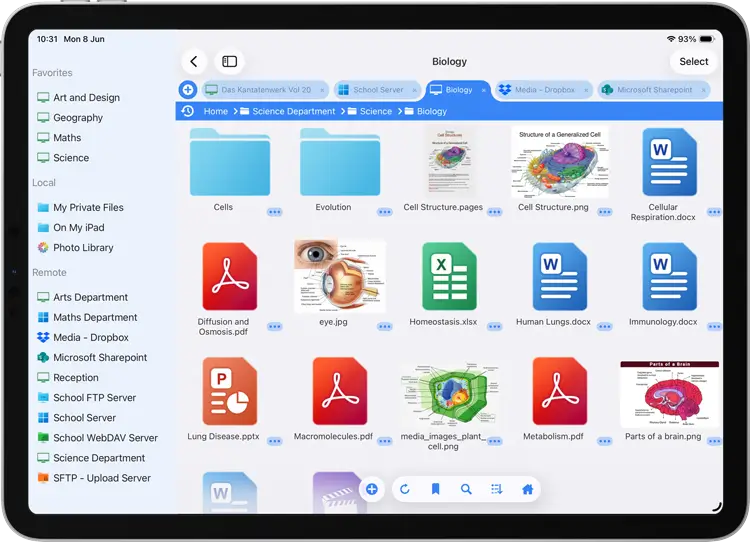Connect to SFTP - Upload Server
This screenshot has height=542, width=750.
(94, 478)
